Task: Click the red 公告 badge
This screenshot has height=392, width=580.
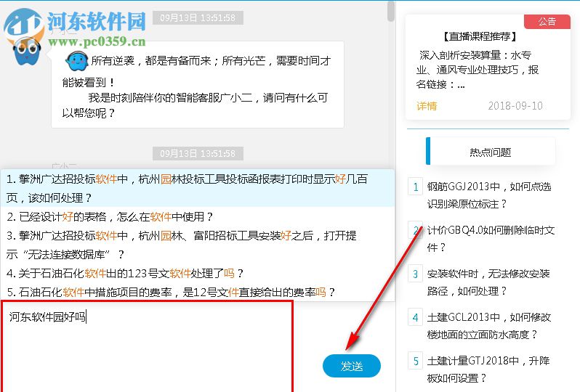Action: pos(547,22)
